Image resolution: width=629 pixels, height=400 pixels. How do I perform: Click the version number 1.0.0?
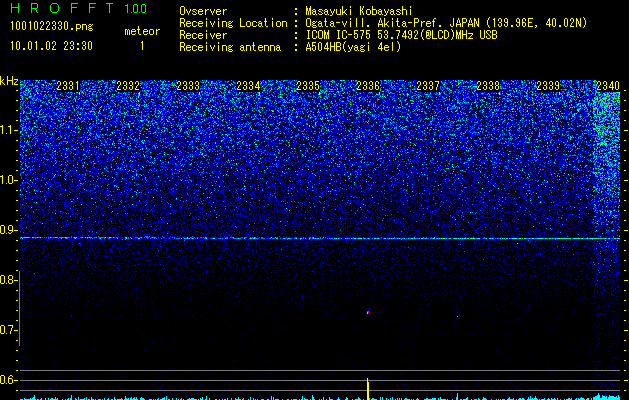coord(136,9)
